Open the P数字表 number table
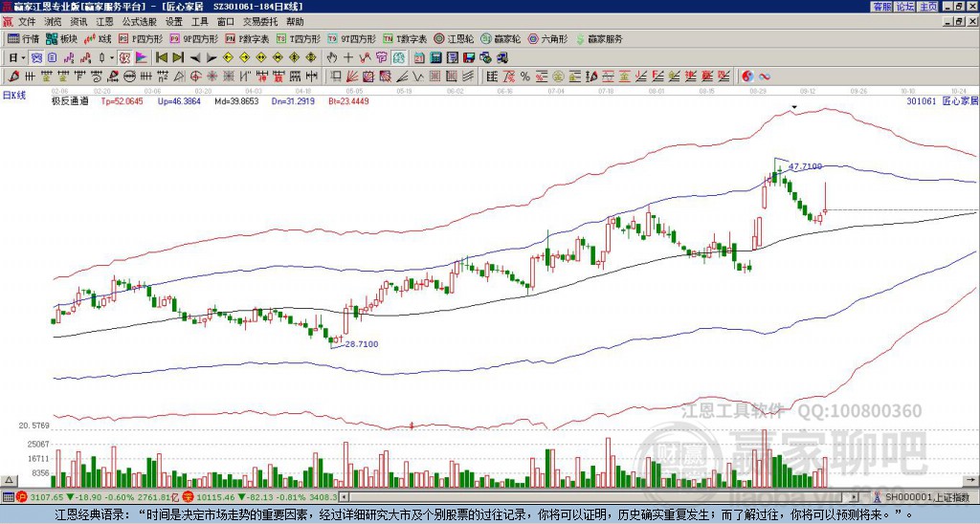This screenshot has width=980, height=524. tap(248, 38)
